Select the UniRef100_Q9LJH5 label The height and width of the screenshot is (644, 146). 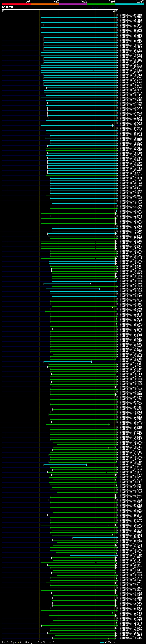click(x=131, y=180)
